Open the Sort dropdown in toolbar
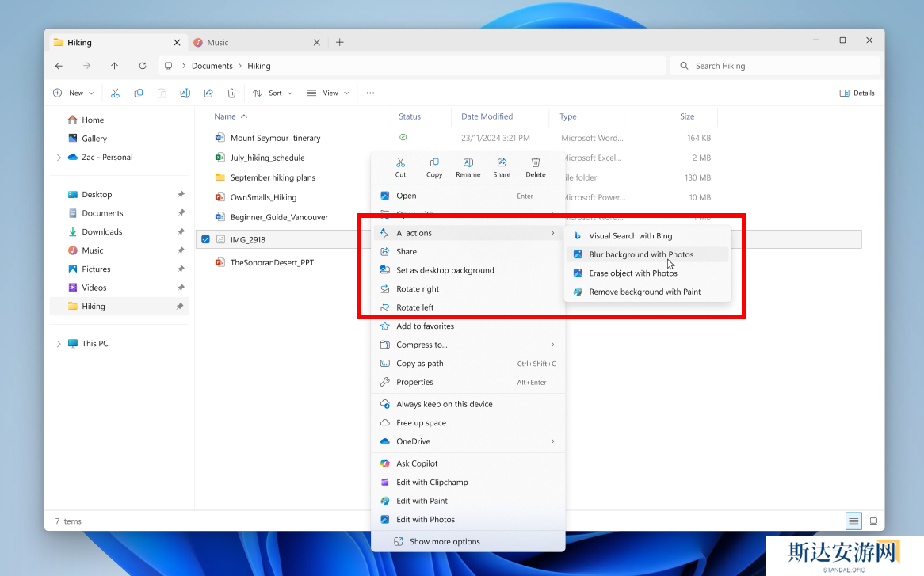 point(273,93)
